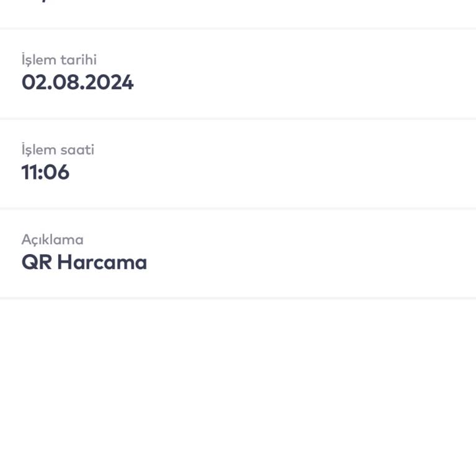
Task: Click the Açıklama label
Action: 52,240
